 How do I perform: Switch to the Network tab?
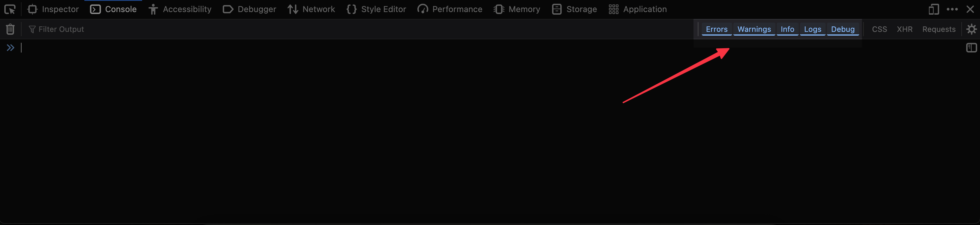tap(311, 9)
